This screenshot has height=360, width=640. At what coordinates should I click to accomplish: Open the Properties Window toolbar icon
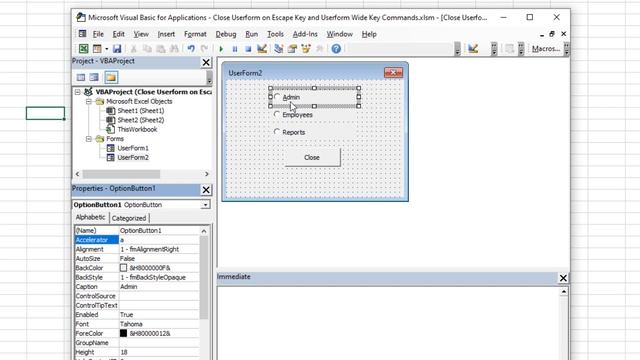click(x=292, y=49)
